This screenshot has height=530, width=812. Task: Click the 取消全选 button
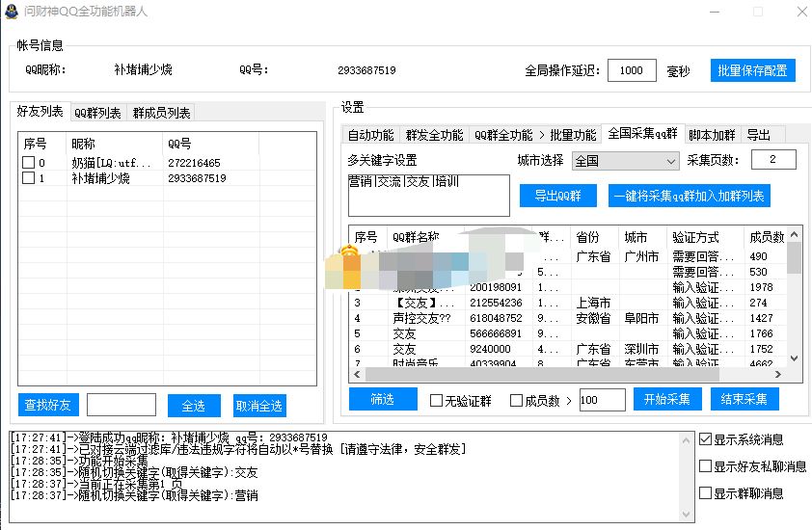pyautogui.click(x=258, y=406)
